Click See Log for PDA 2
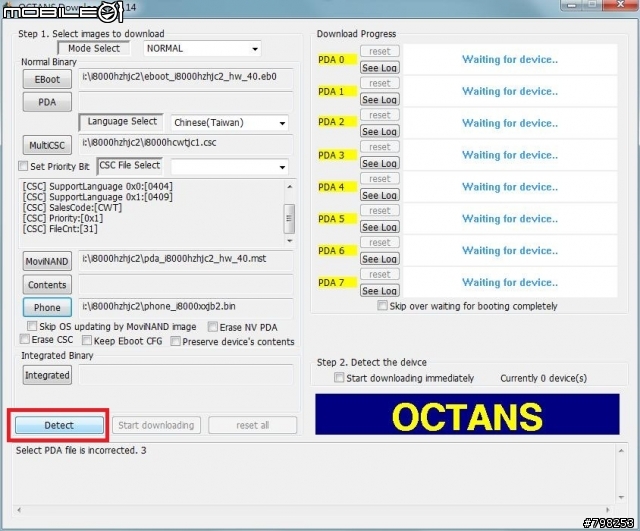This screenshot has width=640, height=531. 380,131
